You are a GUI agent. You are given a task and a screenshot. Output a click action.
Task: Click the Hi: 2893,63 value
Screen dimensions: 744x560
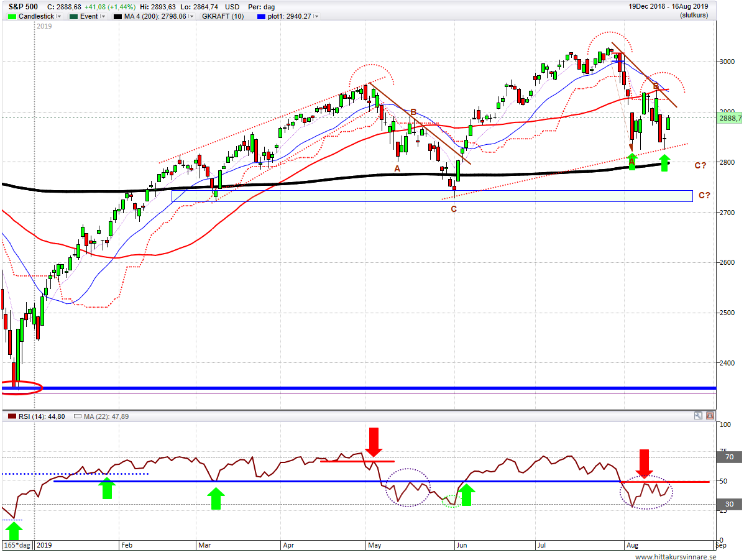pyautogui.click(x=157, y=7)
